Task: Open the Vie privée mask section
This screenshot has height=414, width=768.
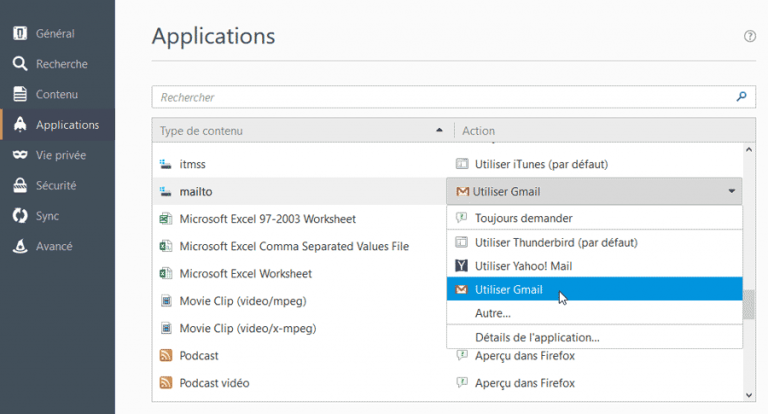Action: tap(20, 155)
